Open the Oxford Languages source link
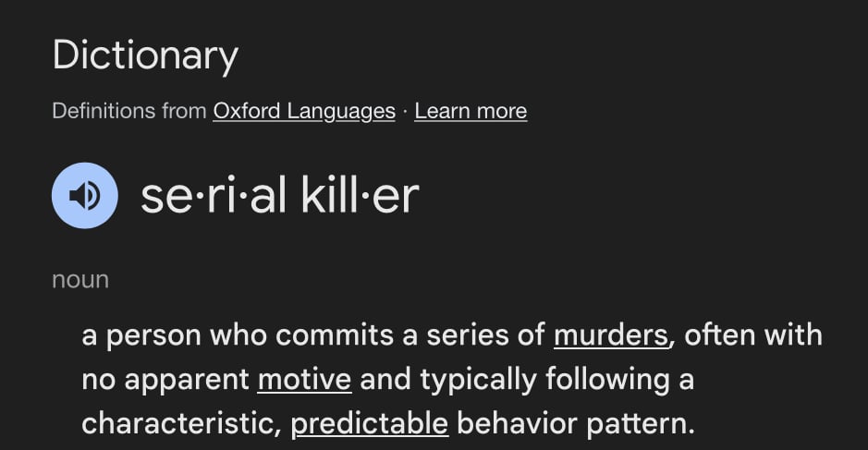Image resolution: width=868 pixels, height=450 pixels. pos(304,111)
